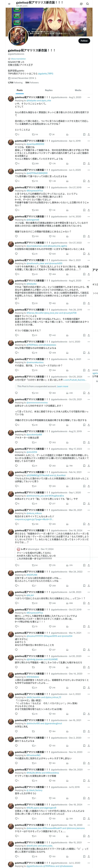Screen dimensions: 98x868
Task: Open the @galetto_TRPG account link
Action: coord(46,73)
